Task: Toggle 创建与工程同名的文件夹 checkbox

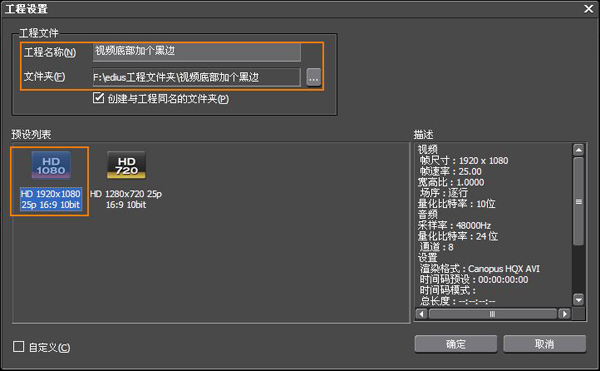Action: tap(98, 98)
